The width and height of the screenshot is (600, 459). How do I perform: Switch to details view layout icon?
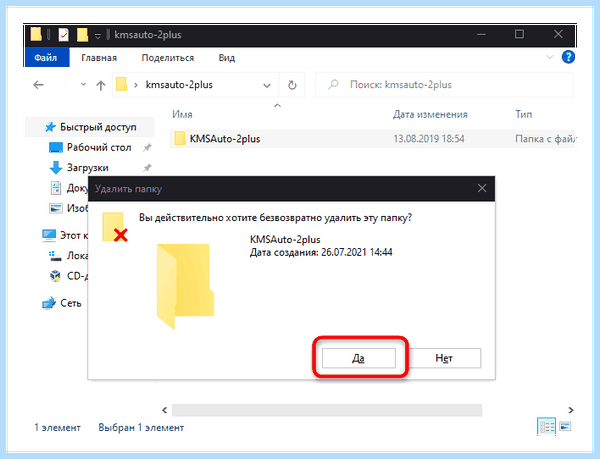click(546, 426)
